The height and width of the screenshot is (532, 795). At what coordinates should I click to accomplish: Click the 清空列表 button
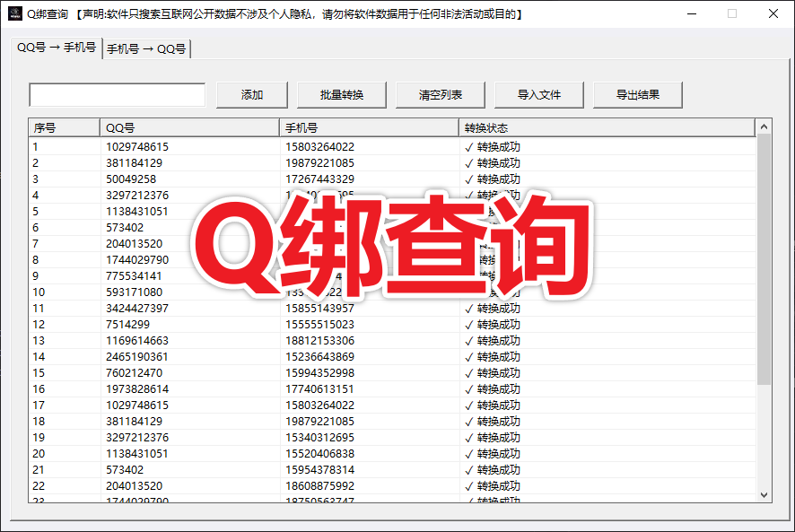point(440,93)
